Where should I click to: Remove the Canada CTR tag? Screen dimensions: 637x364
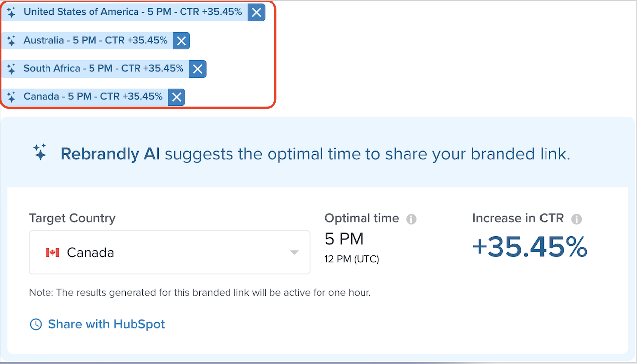tap(177, 97)
